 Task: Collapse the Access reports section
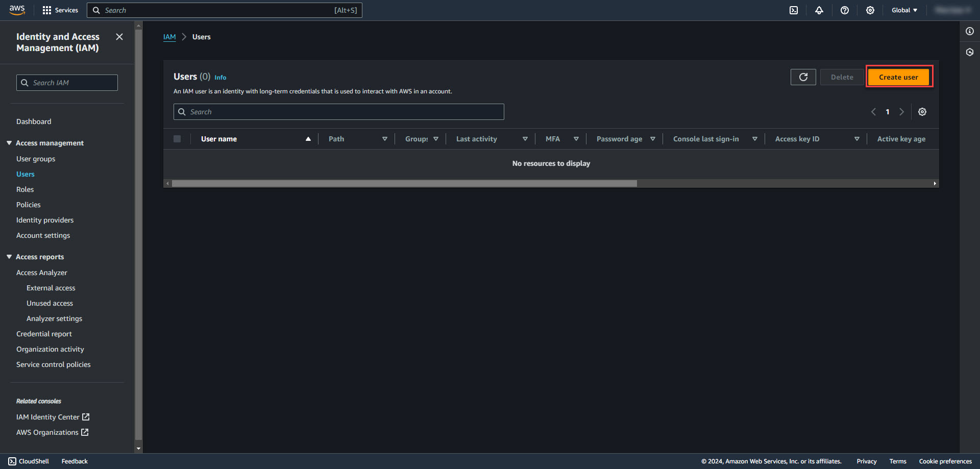(x=9, y=257)
